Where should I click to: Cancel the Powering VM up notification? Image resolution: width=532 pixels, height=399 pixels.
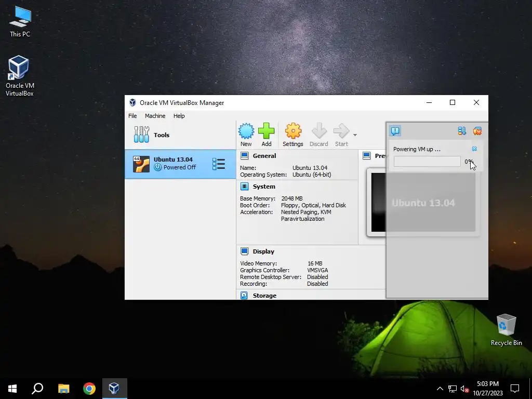point(474,149)
